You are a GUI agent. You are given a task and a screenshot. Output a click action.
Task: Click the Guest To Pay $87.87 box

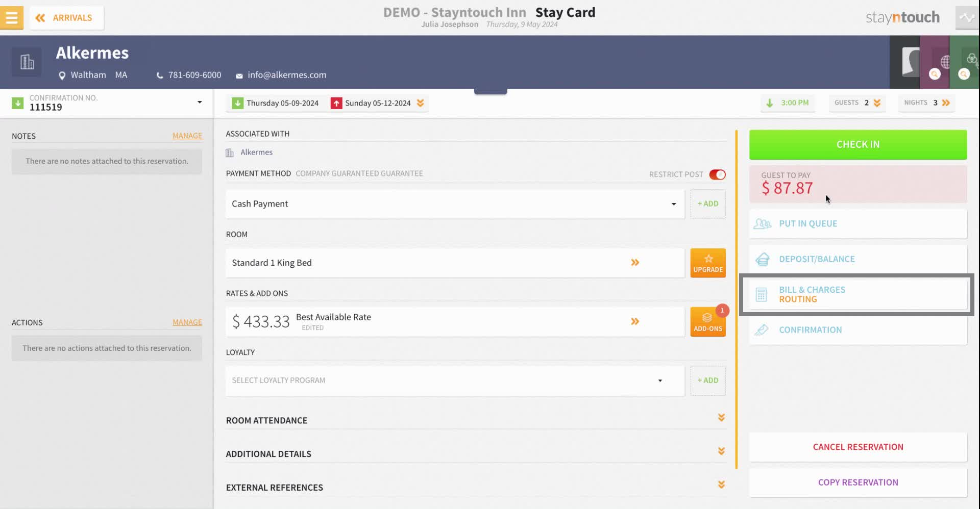coord(858,184)
